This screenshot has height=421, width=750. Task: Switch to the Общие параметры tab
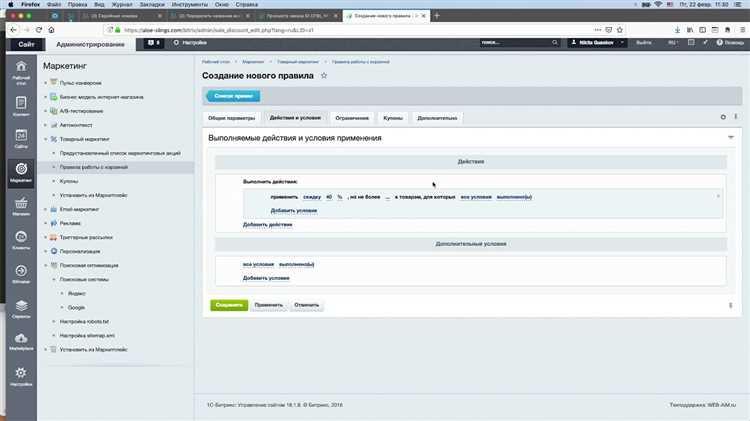point(232,118)
